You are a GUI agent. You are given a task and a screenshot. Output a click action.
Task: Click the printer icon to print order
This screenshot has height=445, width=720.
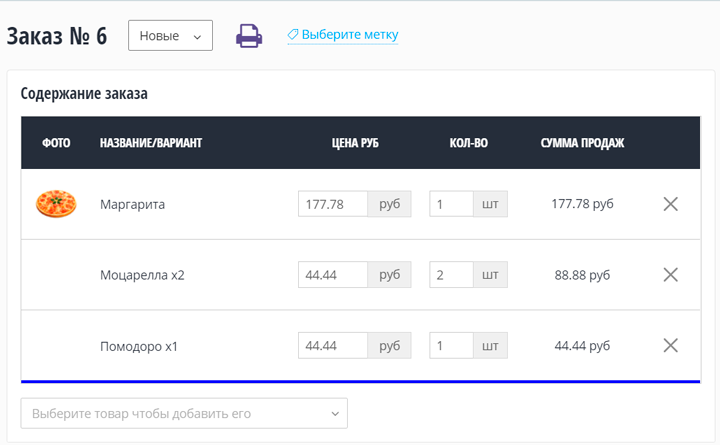249,36
